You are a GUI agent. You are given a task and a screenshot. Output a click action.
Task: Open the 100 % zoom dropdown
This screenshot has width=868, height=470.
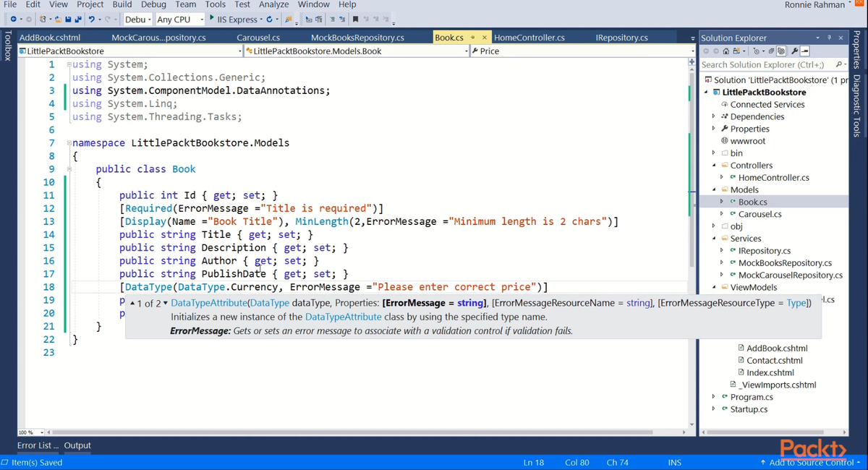coord(31,432)
